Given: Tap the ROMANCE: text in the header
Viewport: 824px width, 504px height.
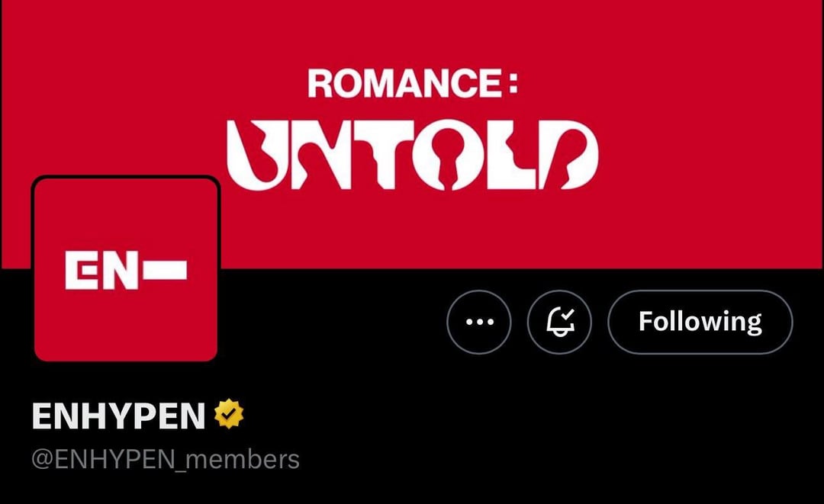Looking at the screenshot, I should point(413,83).
